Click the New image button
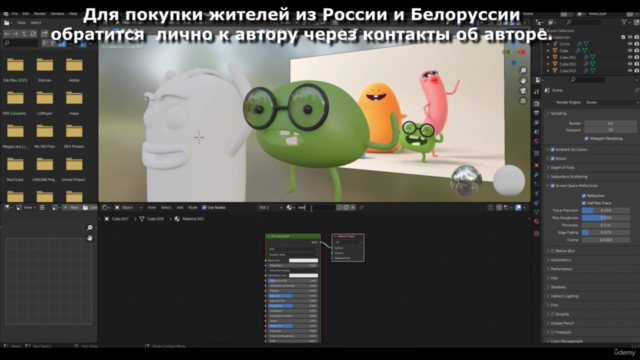 71,207
